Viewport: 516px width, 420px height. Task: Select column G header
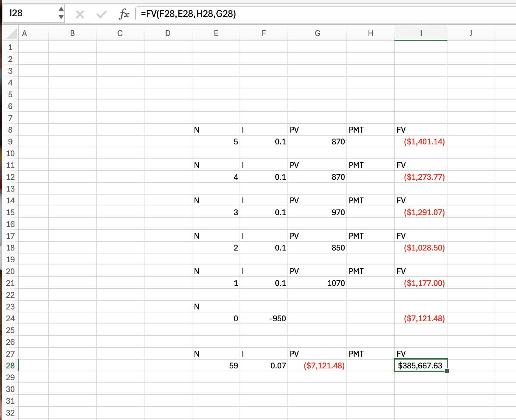click(x=317, y=34)
